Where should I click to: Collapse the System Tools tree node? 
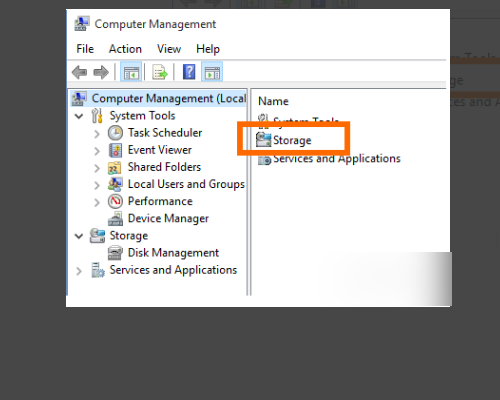(79, 116)
